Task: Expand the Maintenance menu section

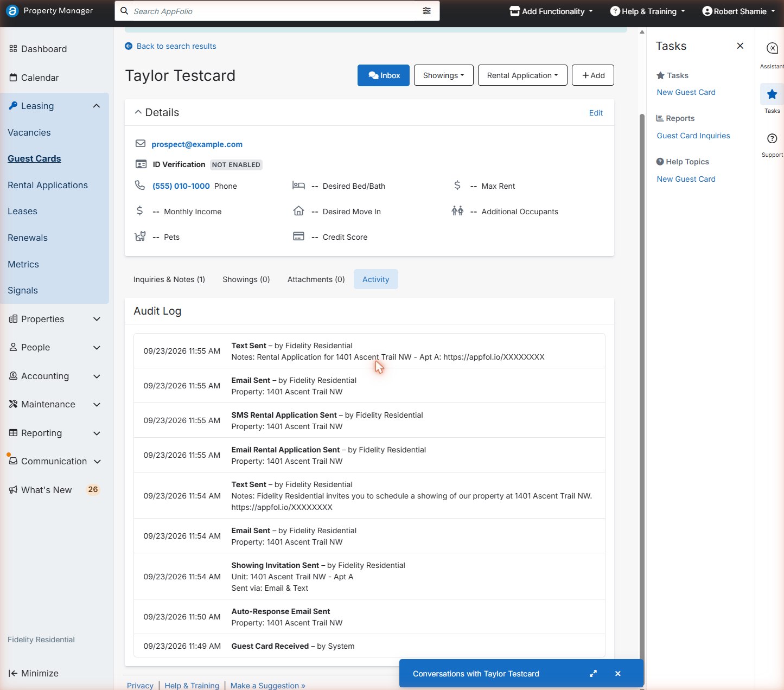Action: [x=97, y=405]
